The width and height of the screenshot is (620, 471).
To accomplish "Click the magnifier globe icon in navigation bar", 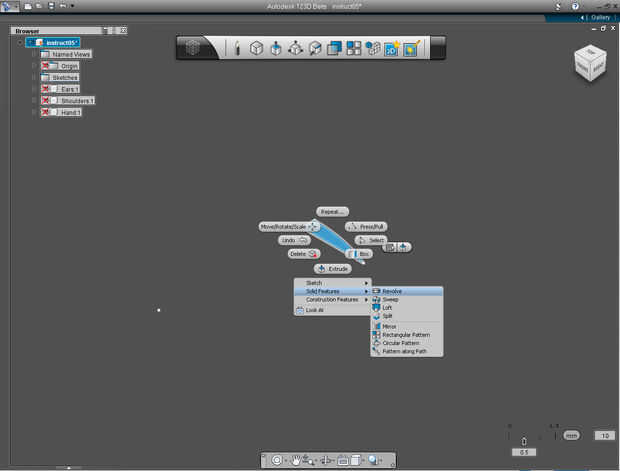I will click(x=373, y=460).
